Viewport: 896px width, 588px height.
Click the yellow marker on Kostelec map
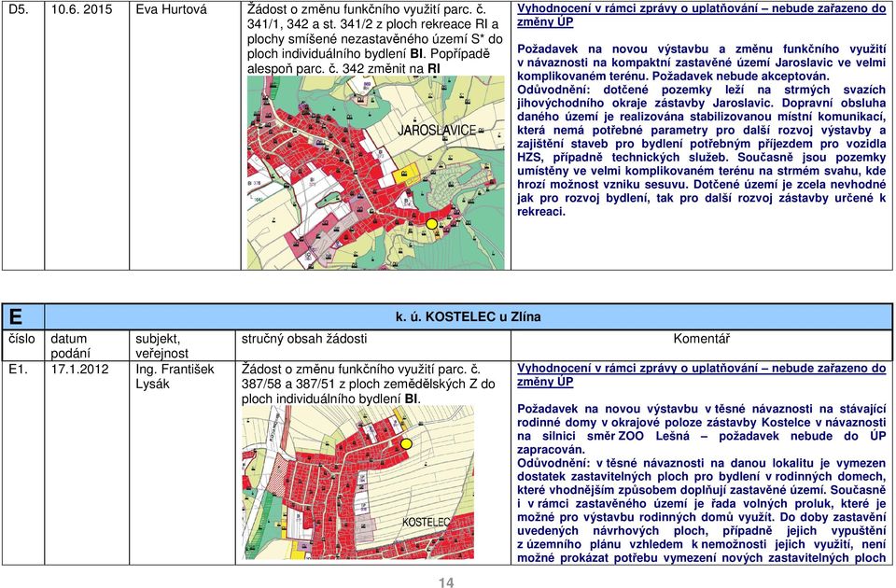click(406, 444)
